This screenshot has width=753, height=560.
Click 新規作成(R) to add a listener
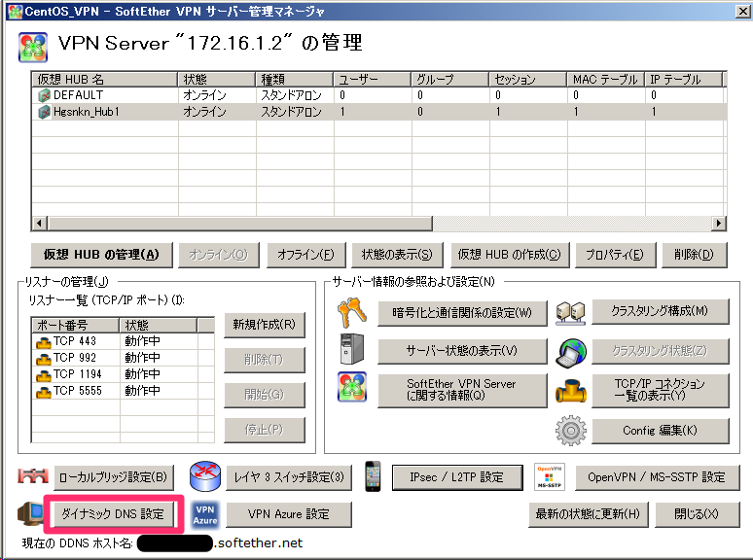pyautogui.click(x=264, y=325)
